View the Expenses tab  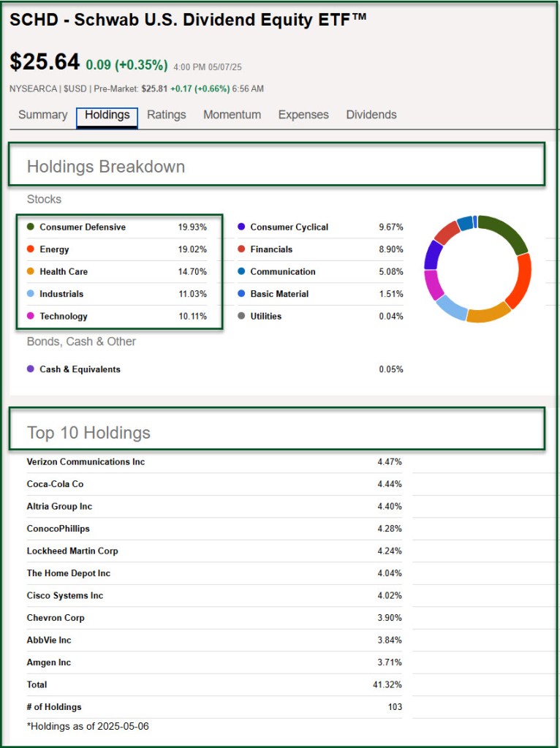coord(303,115)
